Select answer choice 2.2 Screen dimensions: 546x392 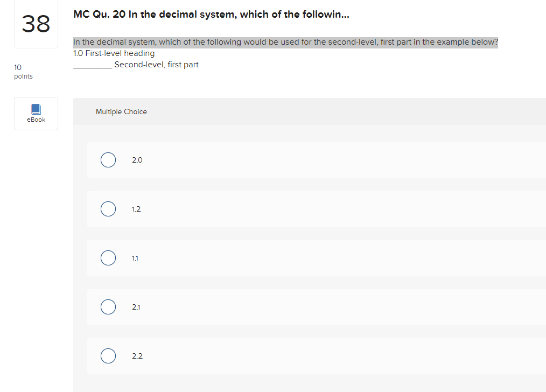(108, 356)
